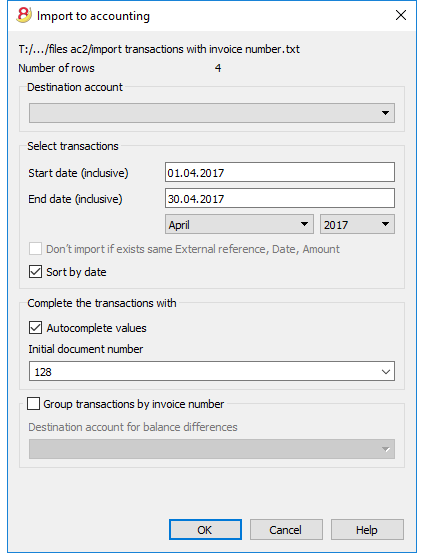Click the End date field showing 30.04.2017
The image size is (424, 560).
point(280,198)
